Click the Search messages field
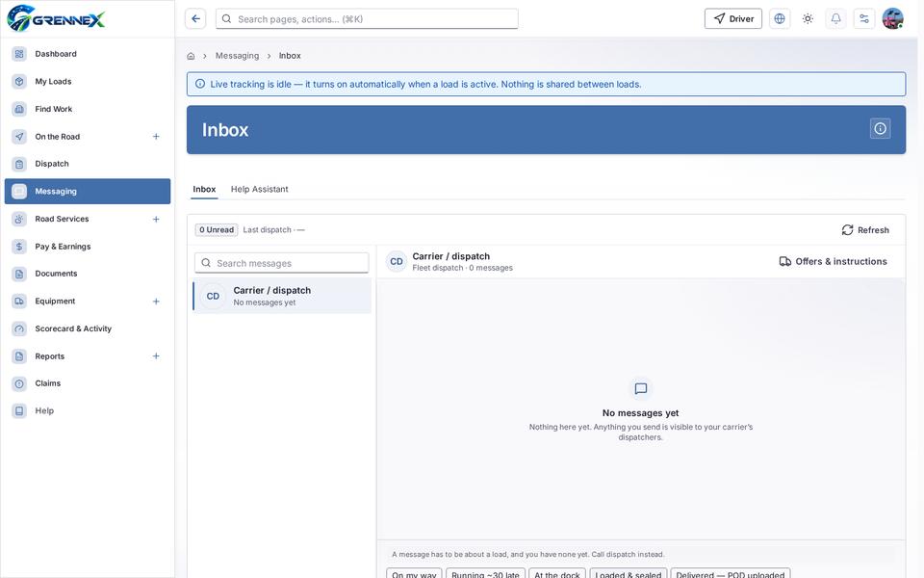The image size is (924, 578). point(282,263)
